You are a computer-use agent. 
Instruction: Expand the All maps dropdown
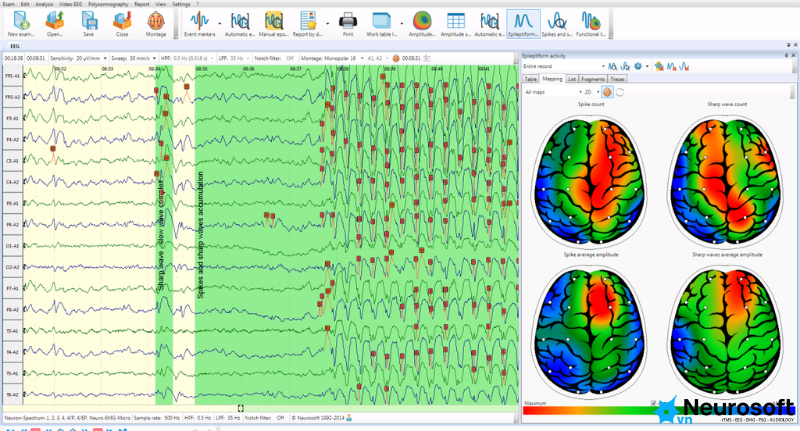tap(553, 92)
